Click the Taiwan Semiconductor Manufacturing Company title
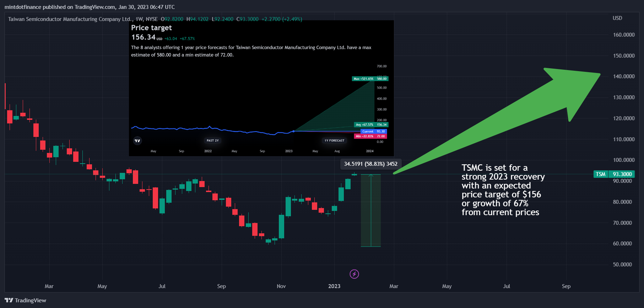This screenshot has width=644, height=308. point(70,19)
